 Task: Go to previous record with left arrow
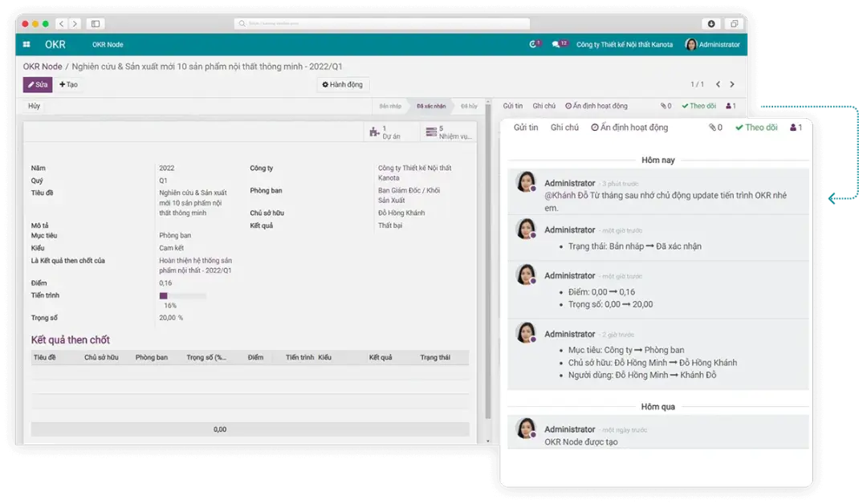[x=718, y=84]
